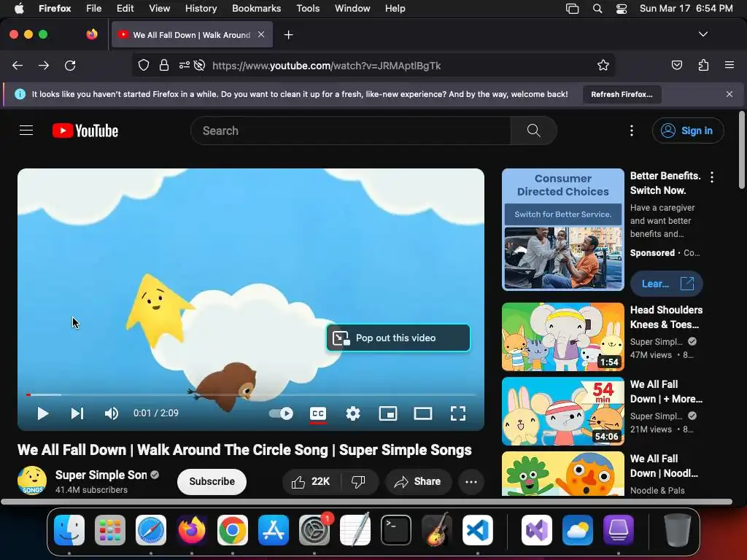This screenshot has width=747, height=560.
Task: List all tabs with the chevron
Action: click(703, 34)
